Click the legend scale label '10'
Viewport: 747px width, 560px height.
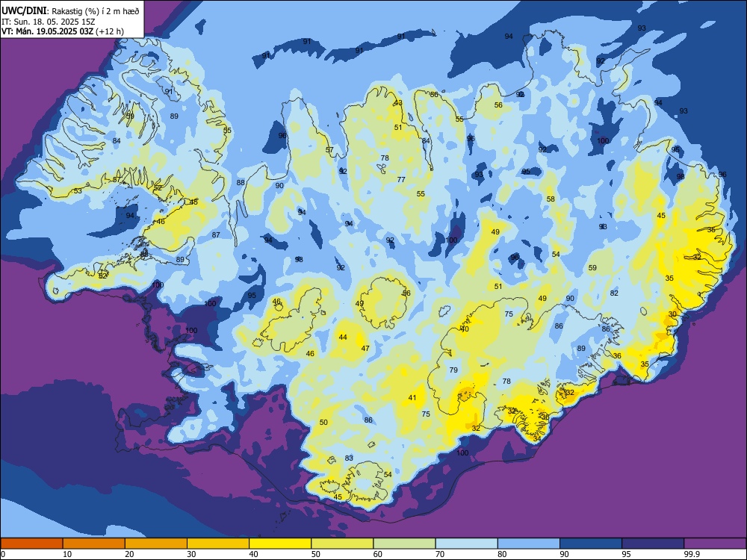(x=67, y=554)
